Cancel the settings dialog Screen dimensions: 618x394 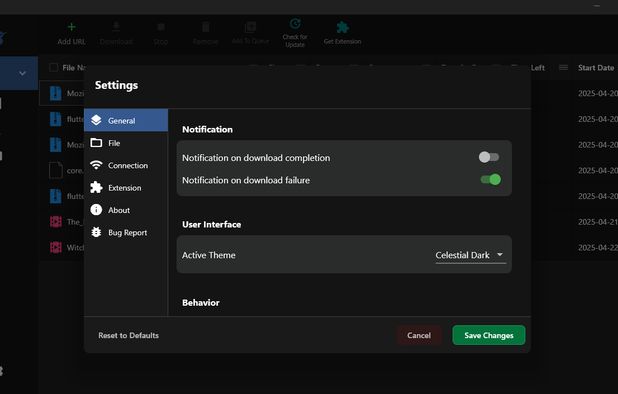(419, 335)
